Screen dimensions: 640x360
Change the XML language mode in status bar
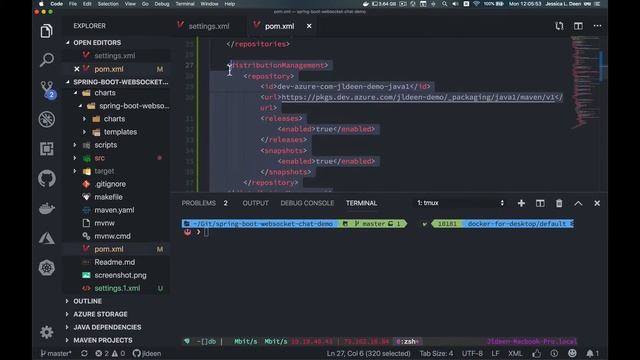515,353
